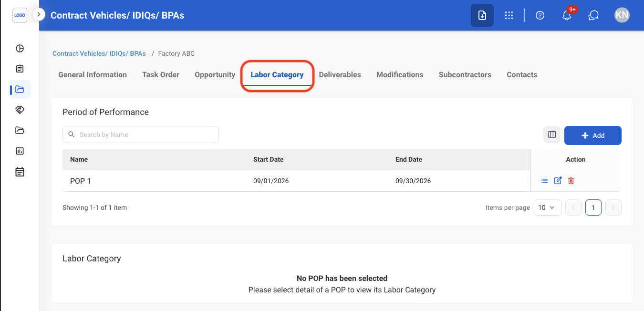
Task: Open the dashboard pie chart sidebar icon
Action: click(x=20, y=48)
